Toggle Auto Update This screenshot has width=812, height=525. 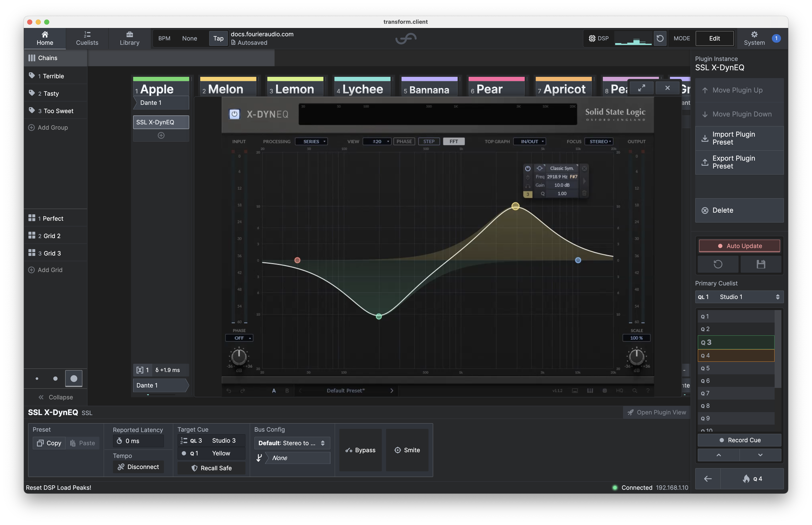pyautogui.click(x=739, y=246)
